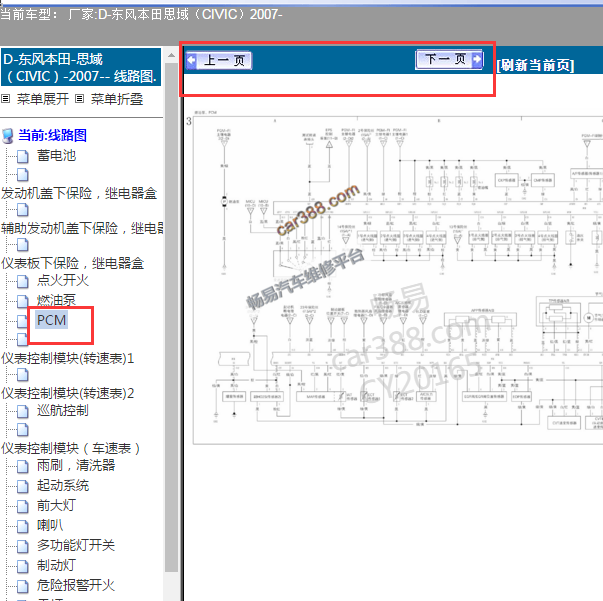Click page icon next to 多功能灯开关
The width and height of the screenshot is (603, 601).
point(23,546)
